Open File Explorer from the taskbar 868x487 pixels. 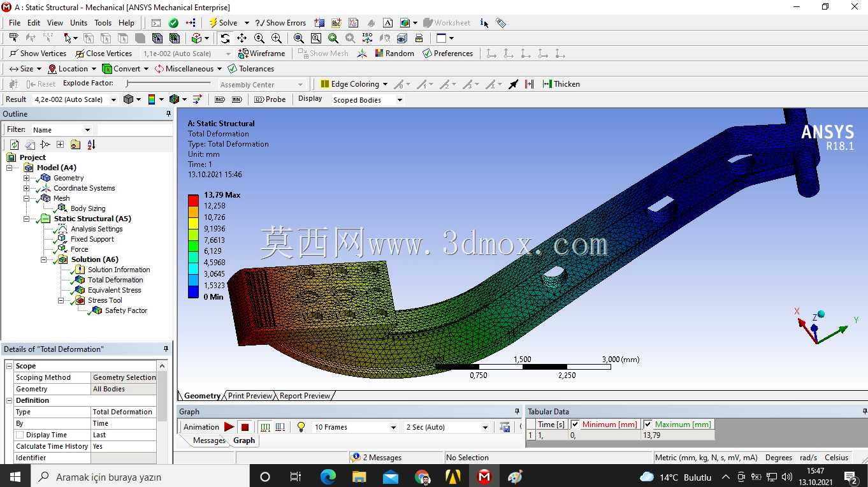point(359,477)
